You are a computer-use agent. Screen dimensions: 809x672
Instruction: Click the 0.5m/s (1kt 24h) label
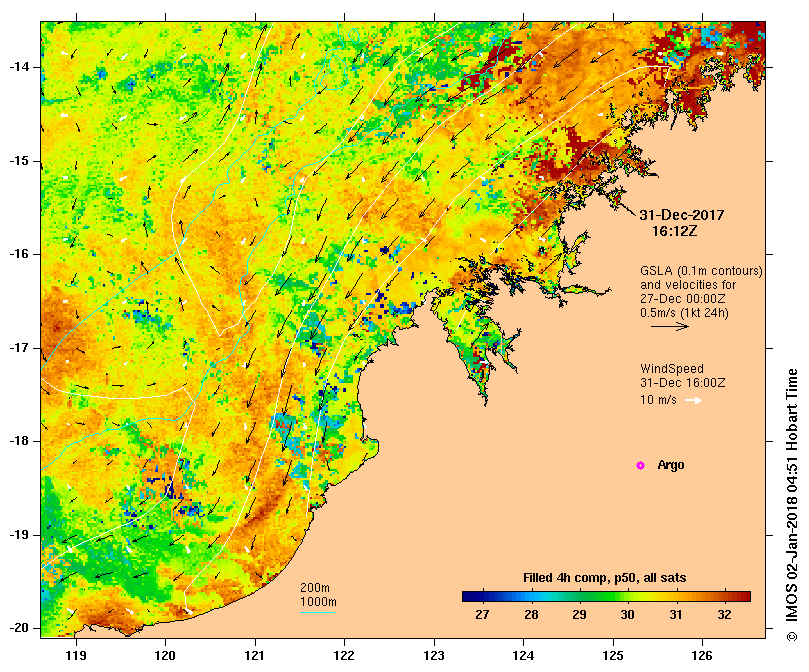[x=684, y=313]
